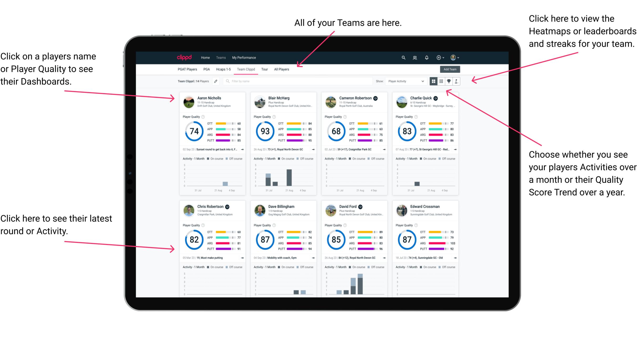Click Add Team button

pos(451,69)
